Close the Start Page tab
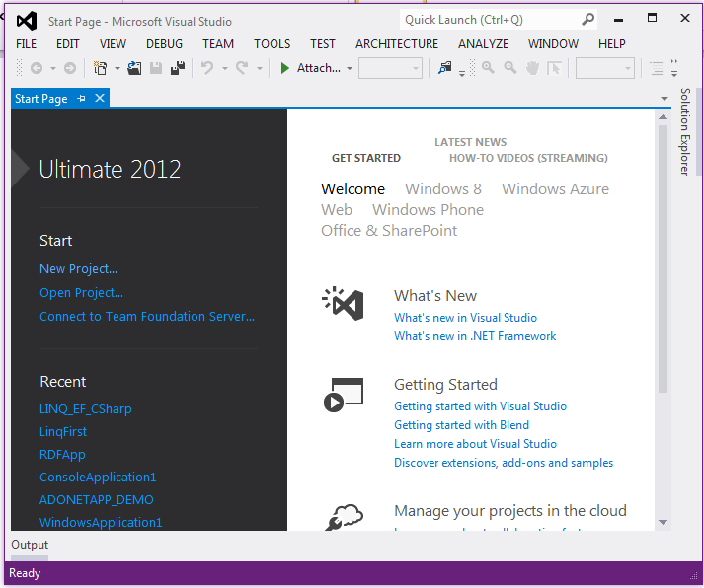Viewport: 704px width, 588px height. point(100,98)
